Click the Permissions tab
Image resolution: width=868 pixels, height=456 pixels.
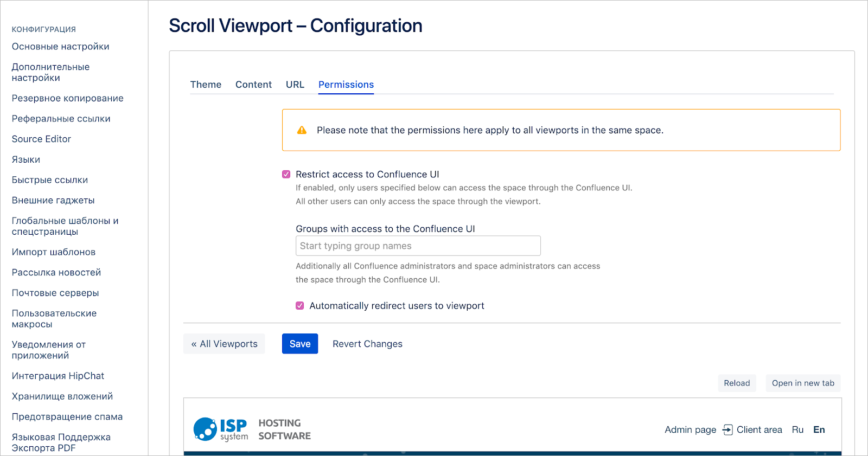tap(346, 85)
